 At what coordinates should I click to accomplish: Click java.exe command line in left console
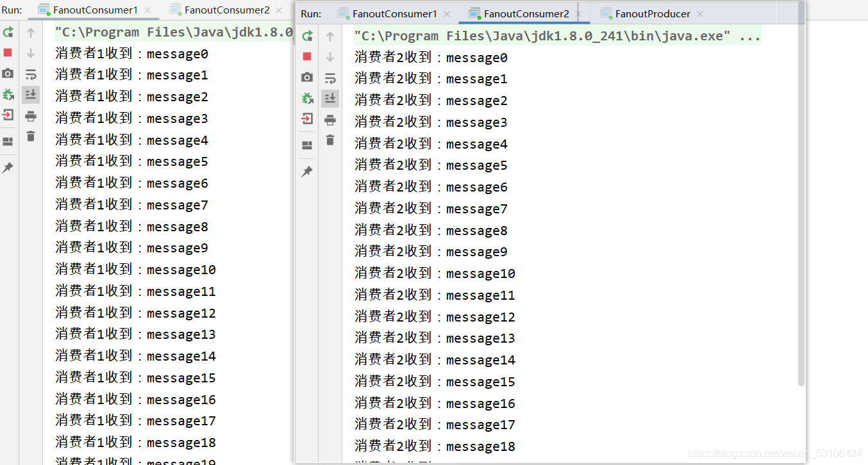174,32
